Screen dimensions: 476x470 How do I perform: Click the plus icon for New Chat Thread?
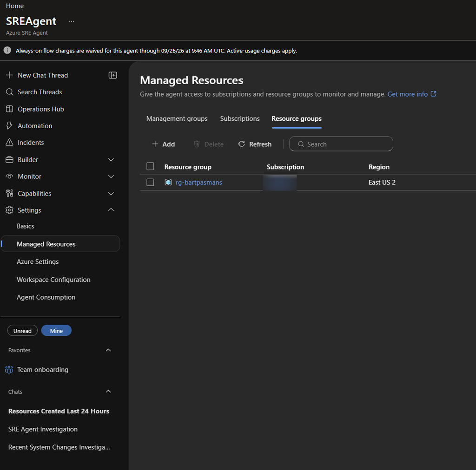tap(9, 75)
